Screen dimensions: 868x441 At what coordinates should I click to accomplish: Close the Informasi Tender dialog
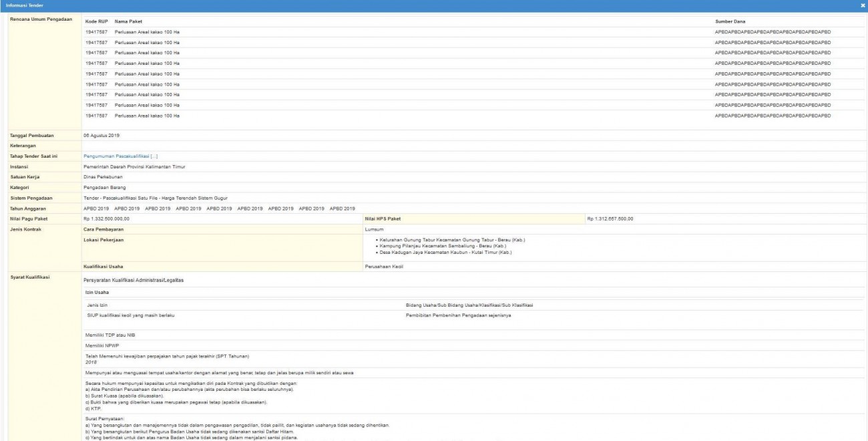pyautogui.click(x=863, y=5)
